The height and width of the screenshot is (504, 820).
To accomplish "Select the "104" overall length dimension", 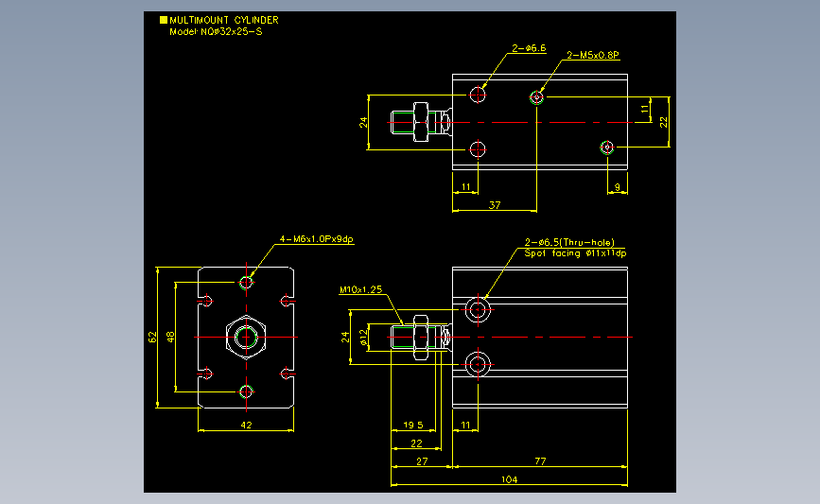I will pos(510,479).
